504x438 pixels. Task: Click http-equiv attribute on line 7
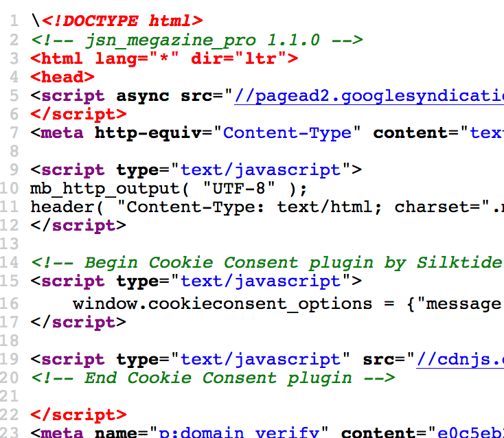click(148, 133)
